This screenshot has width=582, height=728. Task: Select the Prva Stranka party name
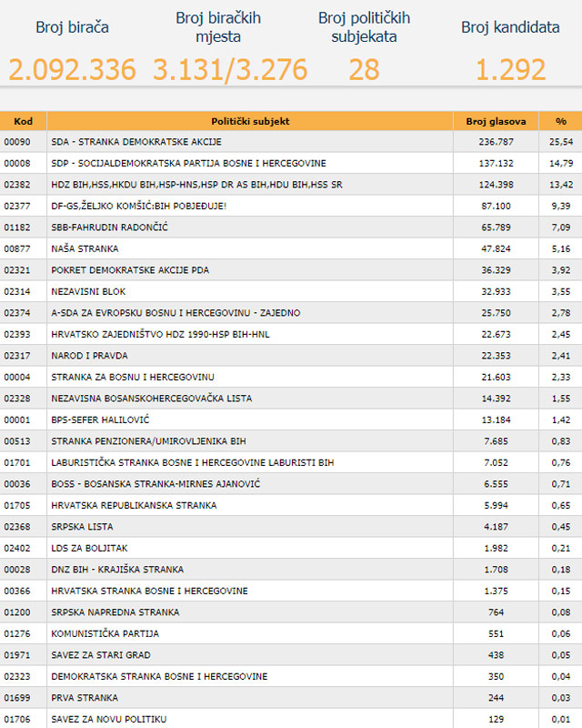tap(85, 697)
